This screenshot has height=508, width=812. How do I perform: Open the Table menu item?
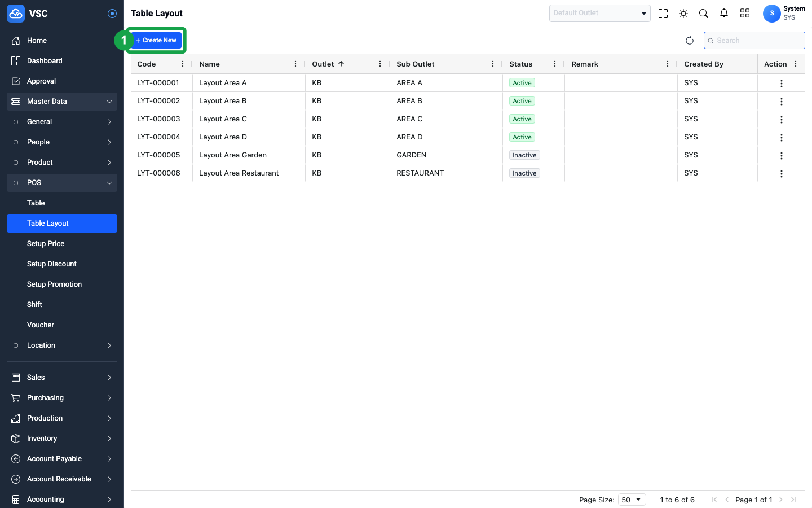point(62,203)
